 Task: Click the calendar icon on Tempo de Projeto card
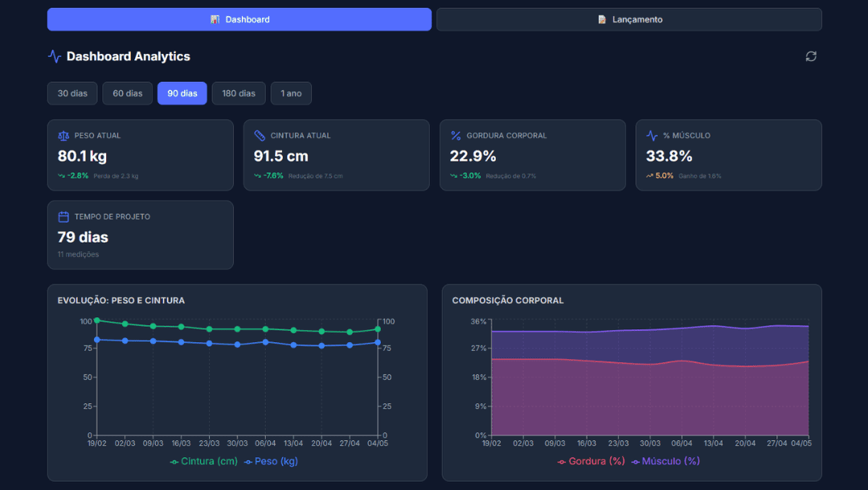tap(63, 217)
